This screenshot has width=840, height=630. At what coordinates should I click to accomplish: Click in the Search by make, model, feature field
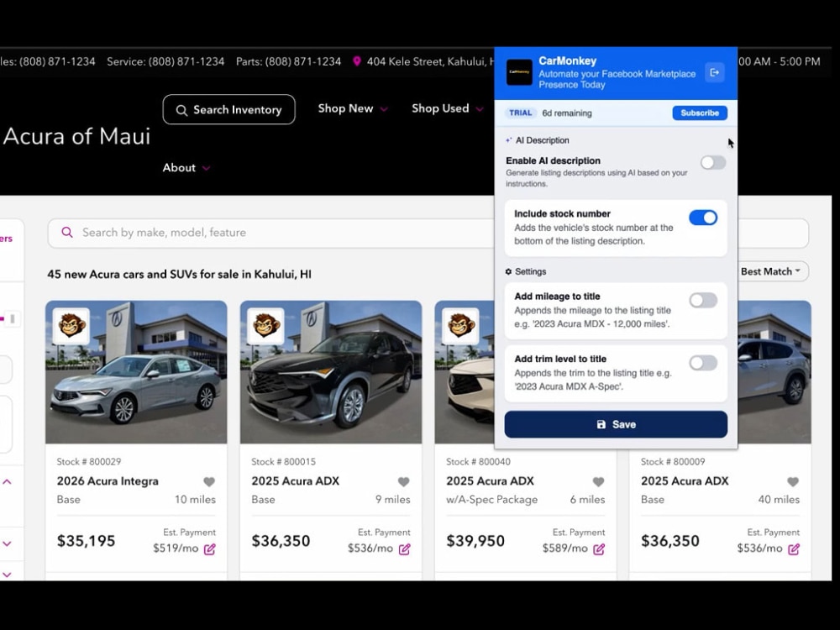[270, 233]
